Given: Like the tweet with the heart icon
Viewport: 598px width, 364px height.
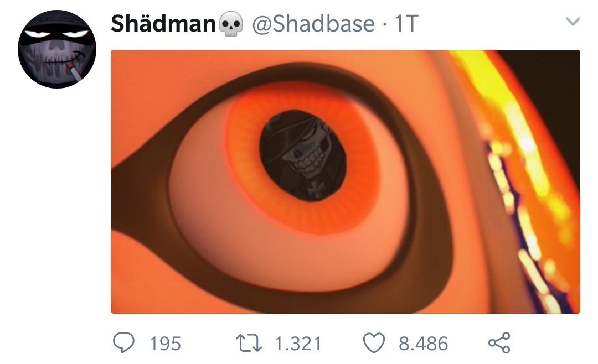Looking at the screenshot, I should pyautogui.click(x=374, y=342).
